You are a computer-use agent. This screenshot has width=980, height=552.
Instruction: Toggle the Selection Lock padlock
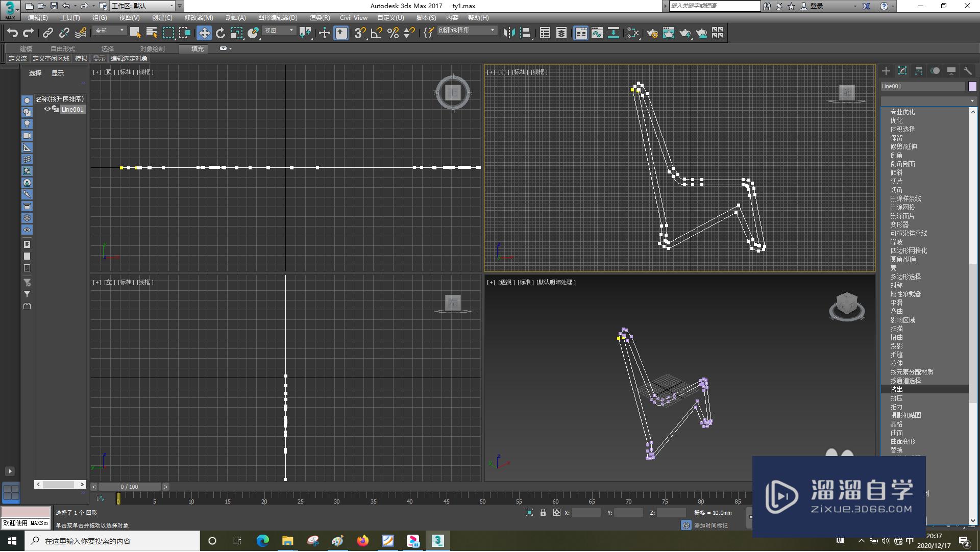pos(543,512)
